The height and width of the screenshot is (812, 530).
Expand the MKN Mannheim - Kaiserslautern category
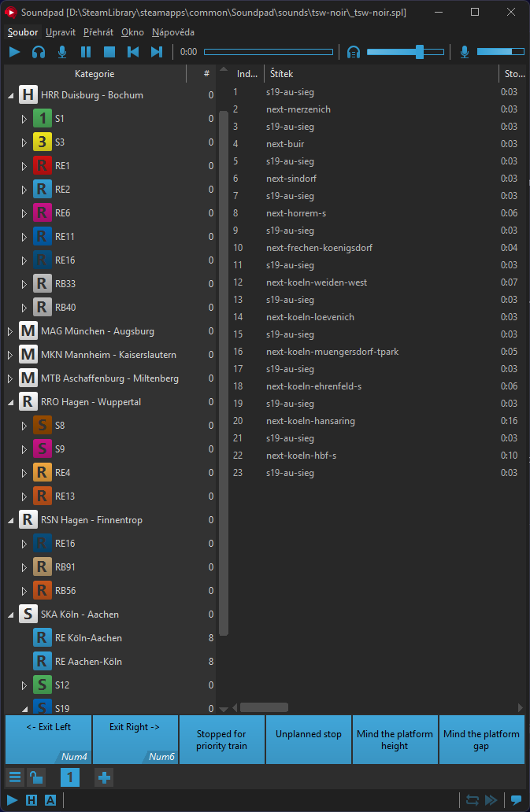[9, 356]
